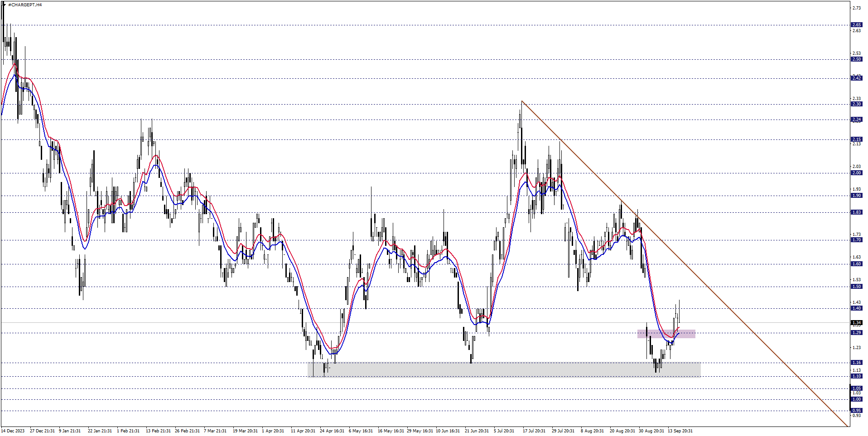Click the 16 May 16:31 date label
The image size is (868, 436).
click(x=391, y=431)
